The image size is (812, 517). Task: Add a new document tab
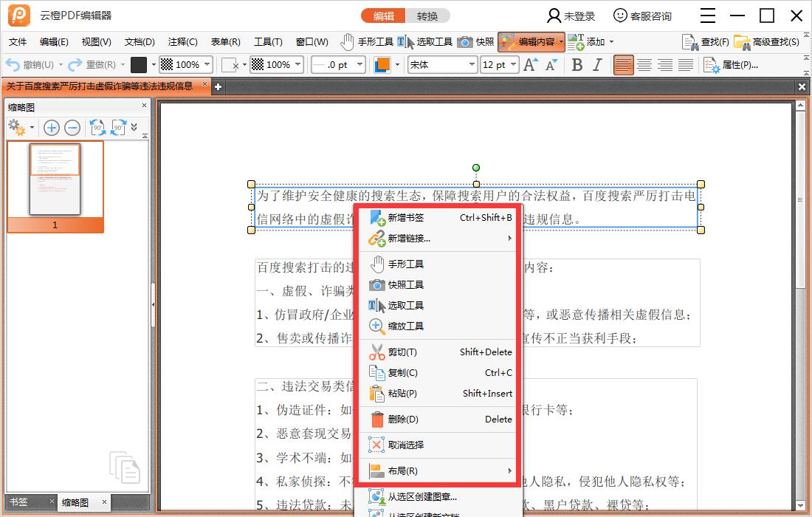tap(218, 87)
